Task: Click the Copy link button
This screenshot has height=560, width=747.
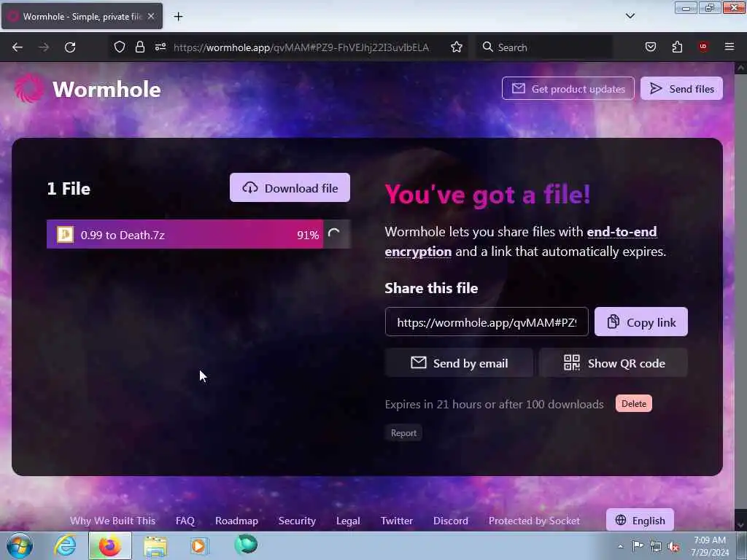Action: 640,322
